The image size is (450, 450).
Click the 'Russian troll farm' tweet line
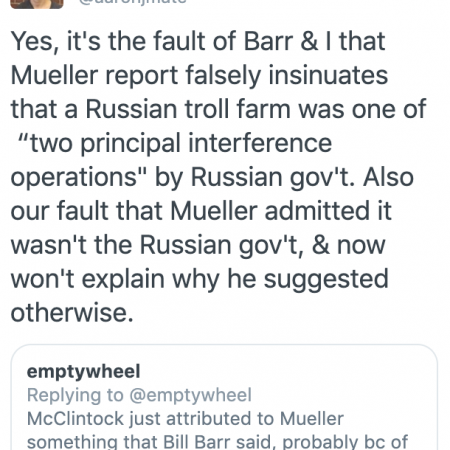[x=218, y=109]
